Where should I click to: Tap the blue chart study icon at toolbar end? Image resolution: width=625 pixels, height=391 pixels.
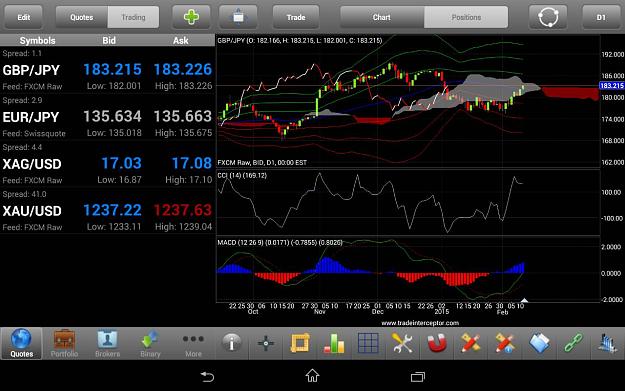(x=607, y=343)
